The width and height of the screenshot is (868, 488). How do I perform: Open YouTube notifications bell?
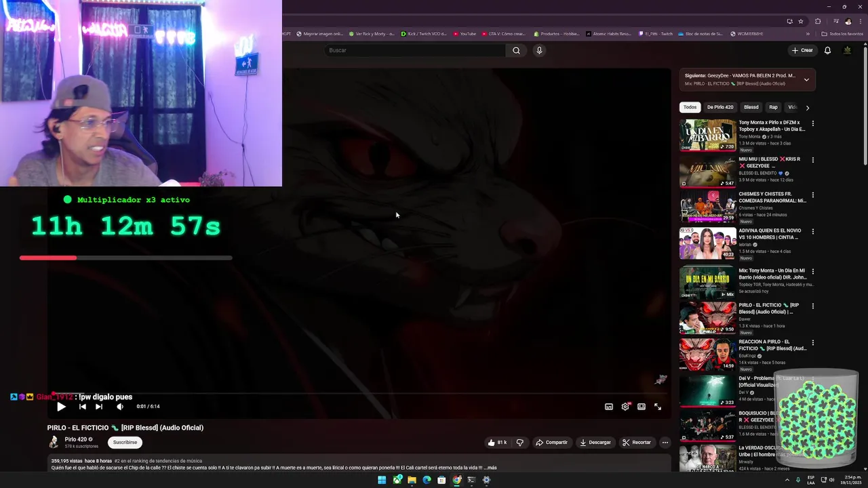point(827,50)
